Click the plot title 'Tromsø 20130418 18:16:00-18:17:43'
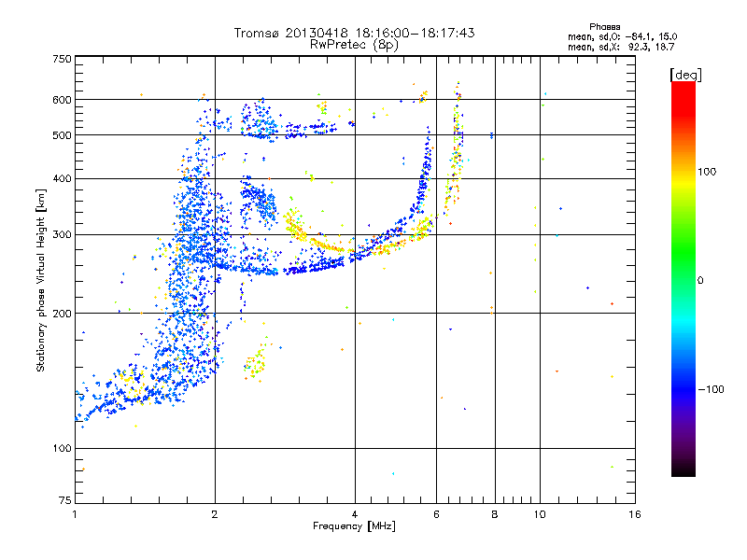 (354, 33)
